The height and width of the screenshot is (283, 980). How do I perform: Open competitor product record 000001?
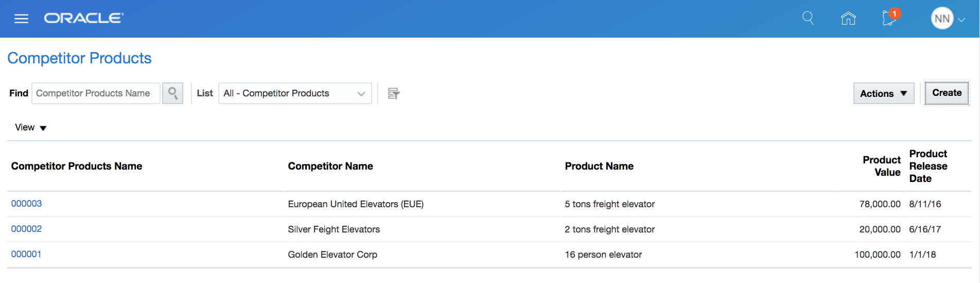26,254
